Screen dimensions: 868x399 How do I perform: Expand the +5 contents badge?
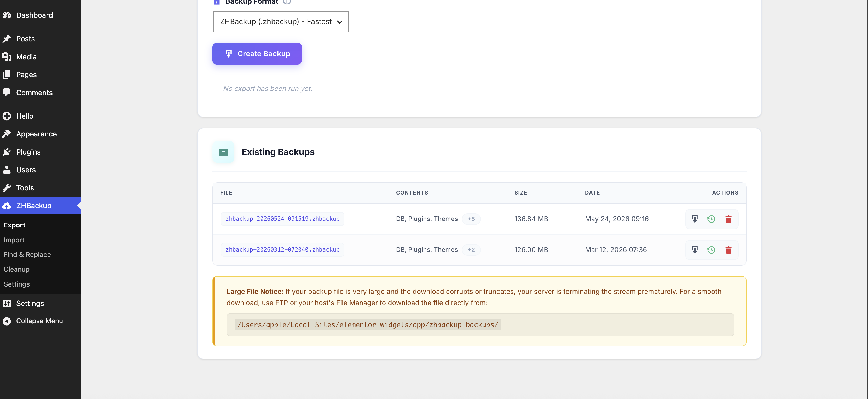(471, 219)
